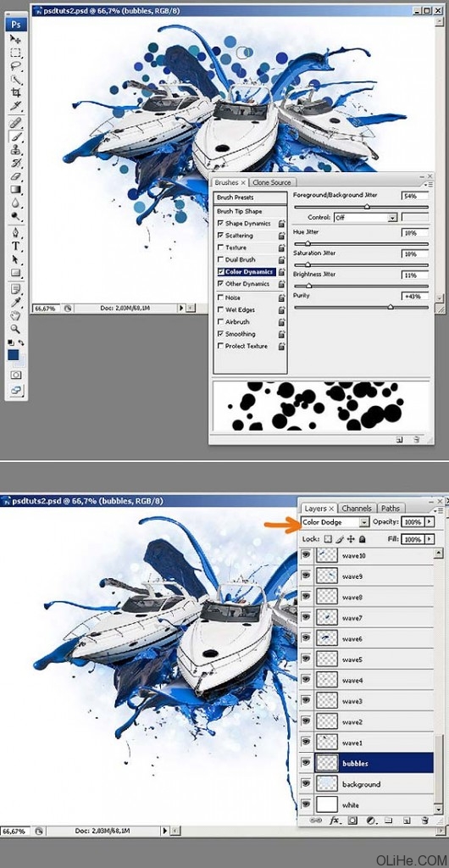Expand the layer Opacity slider arrow
449x868 pixels.
(x=430, y=522)
